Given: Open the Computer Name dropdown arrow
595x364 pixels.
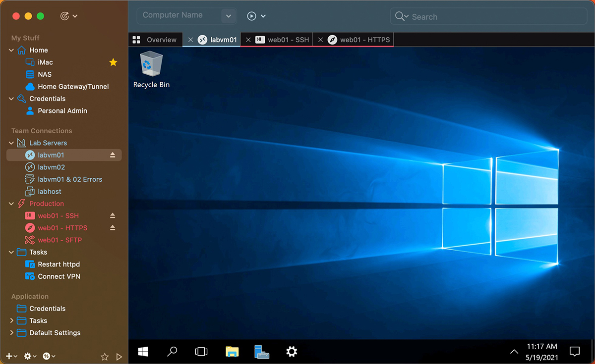Looking at the screenshot, I should pos(228,16).
